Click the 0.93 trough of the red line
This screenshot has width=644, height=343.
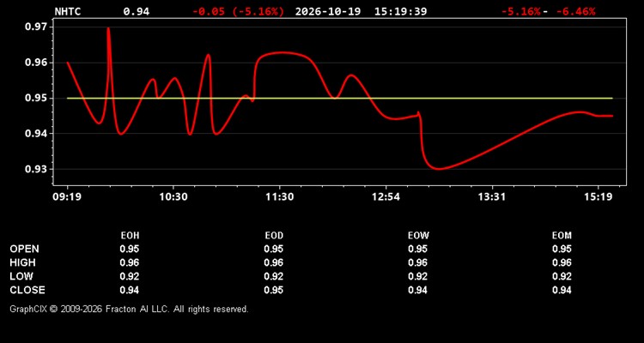[439, 169]
